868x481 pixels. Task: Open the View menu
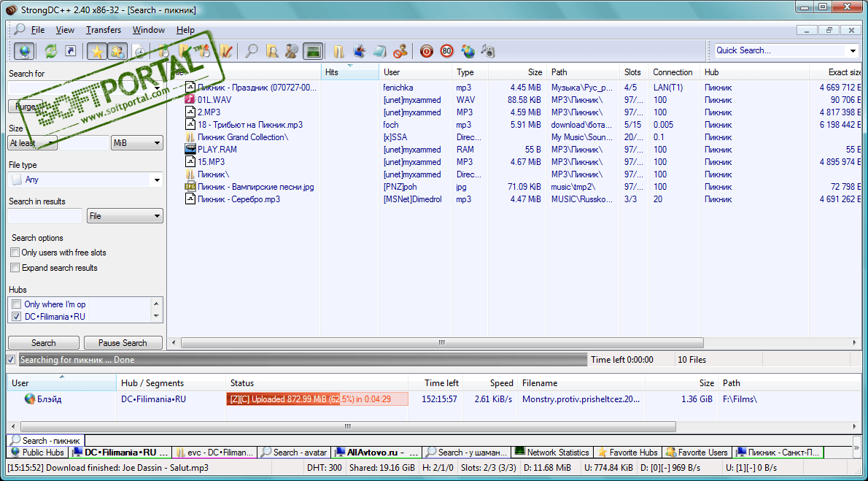[65, 30]
